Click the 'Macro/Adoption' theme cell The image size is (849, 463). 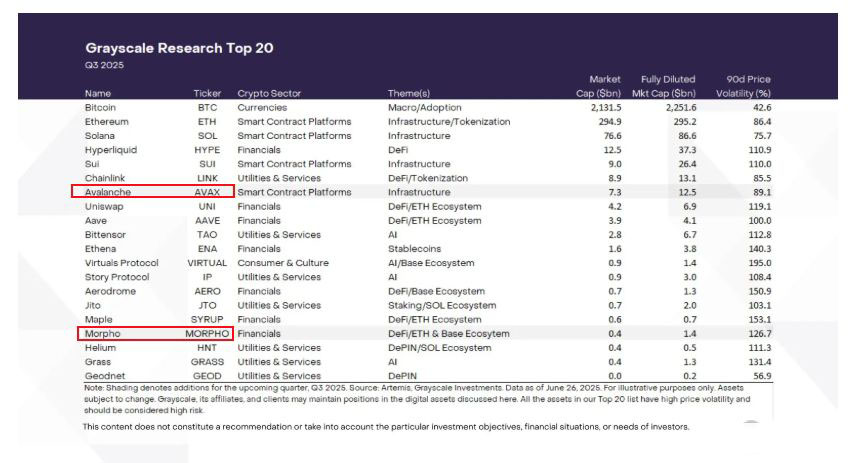424,107
